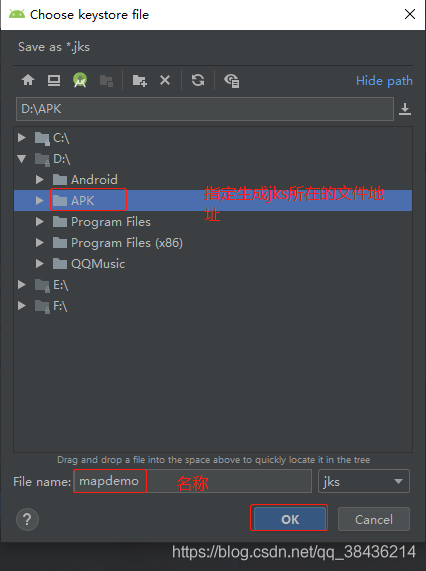Expand the E:\ drive node
Image resolution: width=426 pixels, height=571 pixels.
21,284
